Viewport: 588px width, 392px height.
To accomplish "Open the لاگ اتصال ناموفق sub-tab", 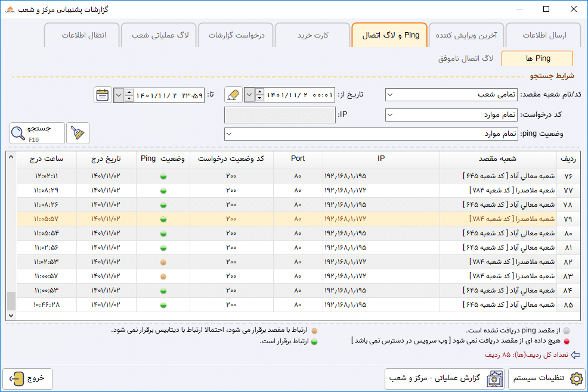I will tap(465, 58).
